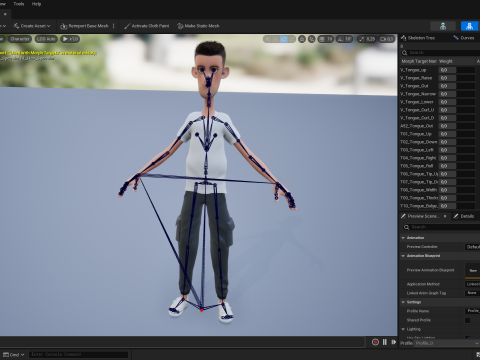Collapse the Settings section
Screen dimensions: 480x360
pyautogui.click(x=403, y=302)
